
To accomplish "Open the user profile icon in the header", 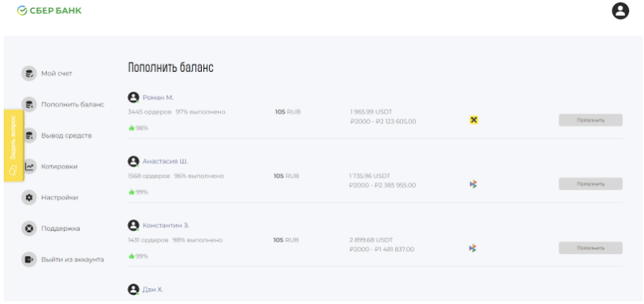I will click(x=620, y=11).
